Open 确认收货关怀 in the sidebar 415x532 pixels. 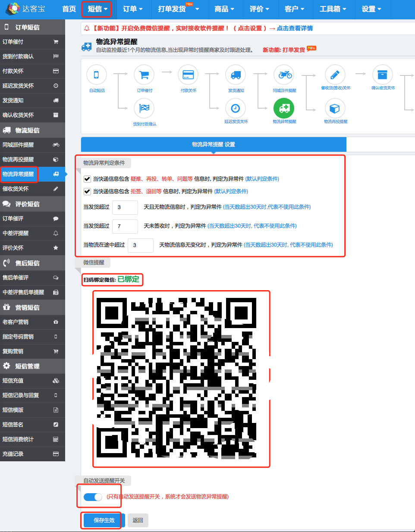[32, 115]
